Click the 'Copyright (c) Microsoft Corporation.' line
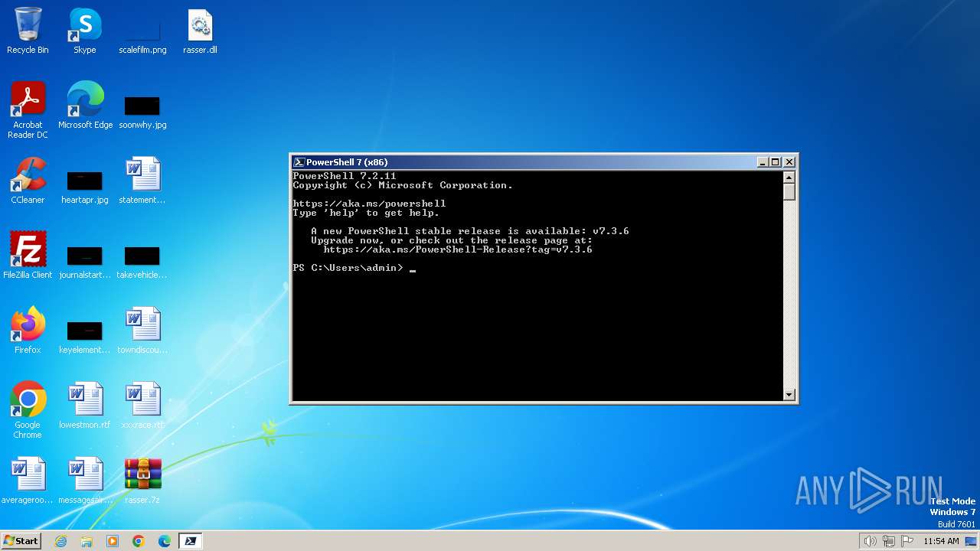980x551 pixels. pos(403,185)
